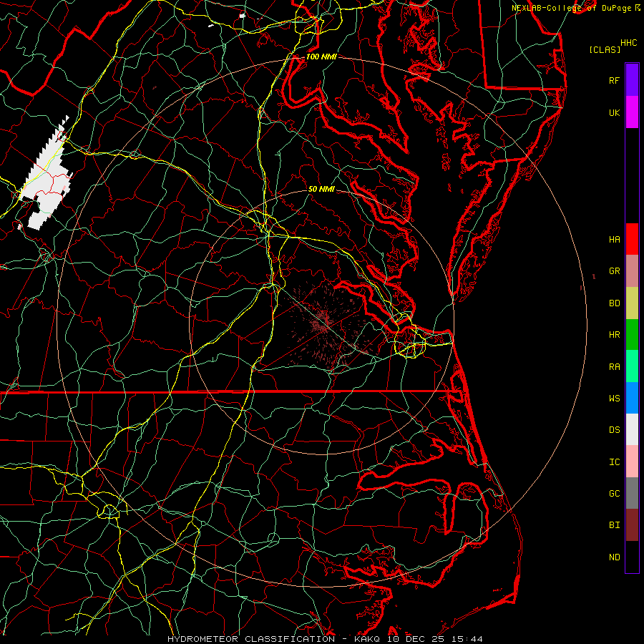Click the "HA" legend label
The height and width of the screenshot is (644, 644).
[614, 239]
